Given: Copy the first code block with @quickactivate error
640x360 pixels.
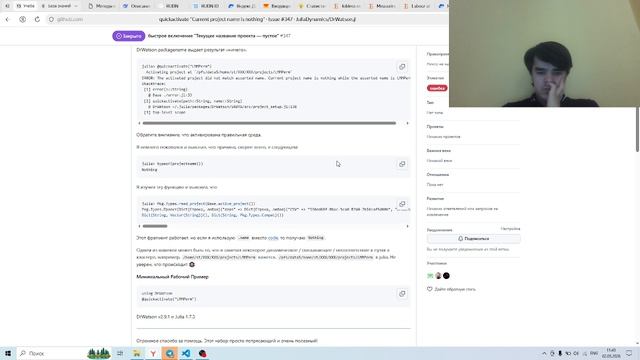Looking at the screenshot, I should 402,67.
